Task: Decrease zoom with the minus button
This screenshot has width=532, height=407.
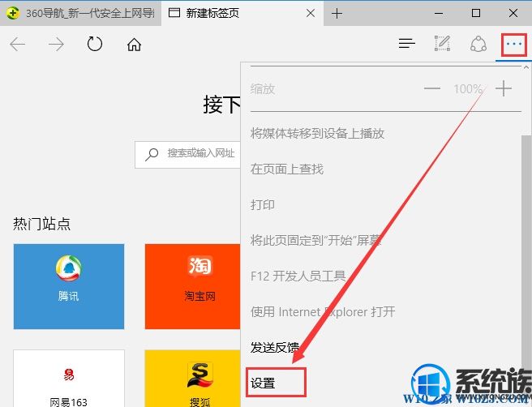Action: click(x=432, y=88)
